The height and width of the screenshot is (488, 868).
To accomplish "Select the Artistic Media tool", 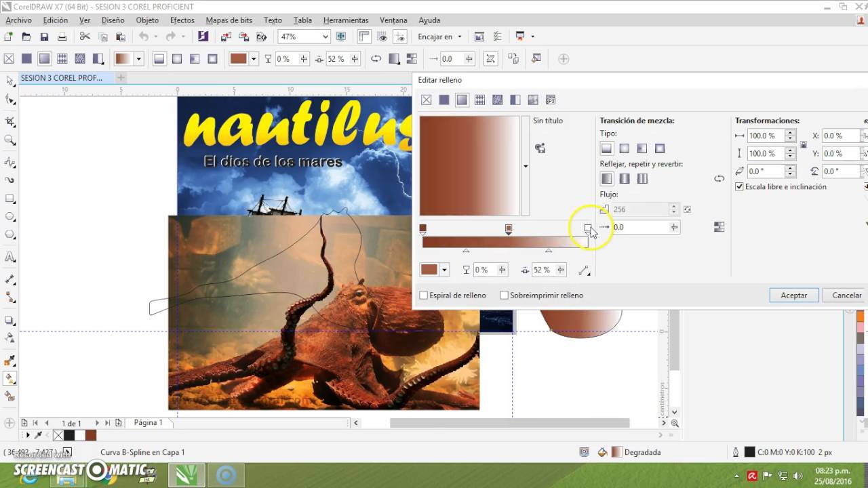I will pyautogui.click(x=10, y=180).
